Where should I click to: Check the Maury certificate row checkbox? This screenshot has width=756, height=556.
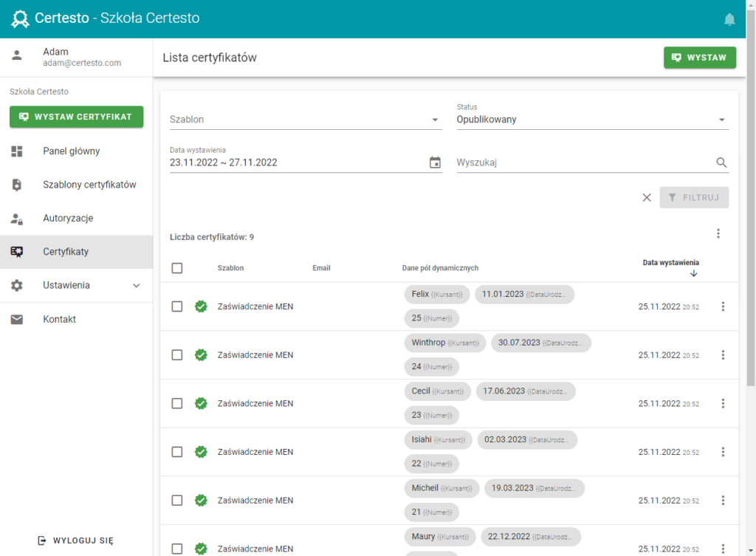177,549
